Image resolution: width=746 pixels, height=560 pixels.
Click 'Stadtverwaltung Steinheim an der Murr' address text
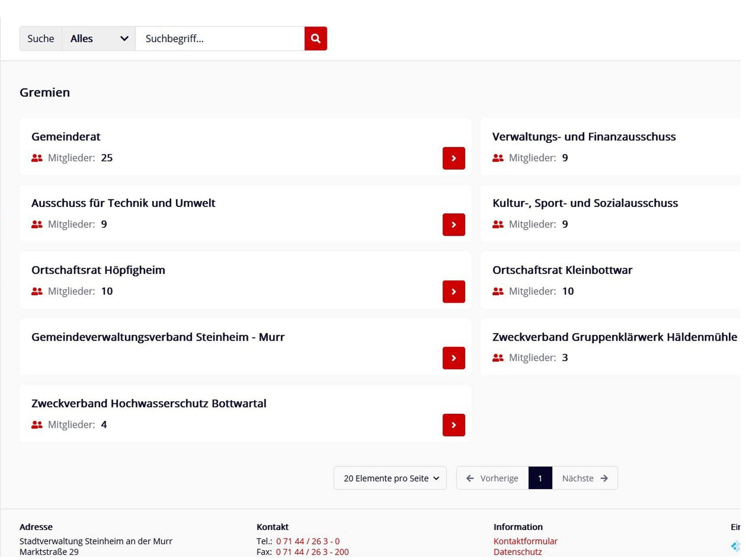coord(96,541)
